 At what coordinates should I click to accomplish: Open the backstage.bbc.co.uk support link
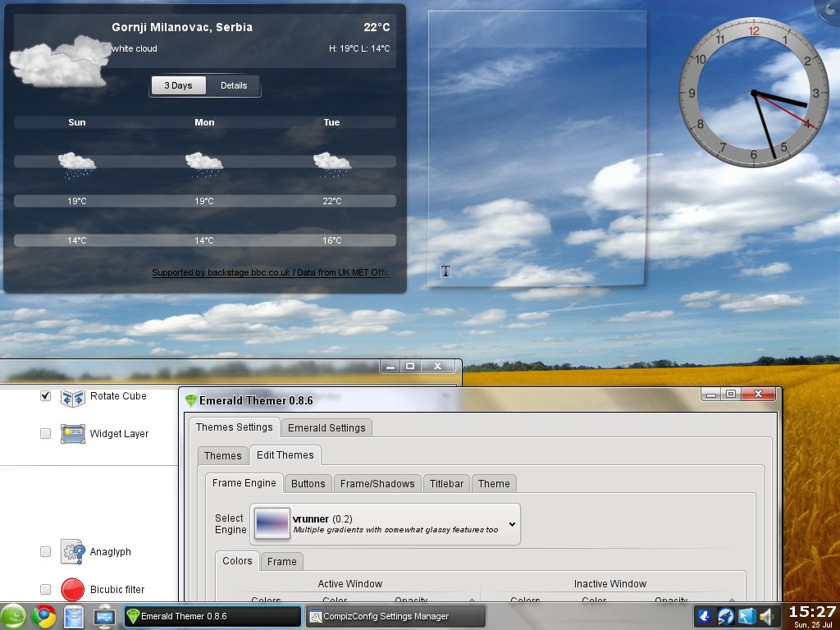[x=272, y=272]
